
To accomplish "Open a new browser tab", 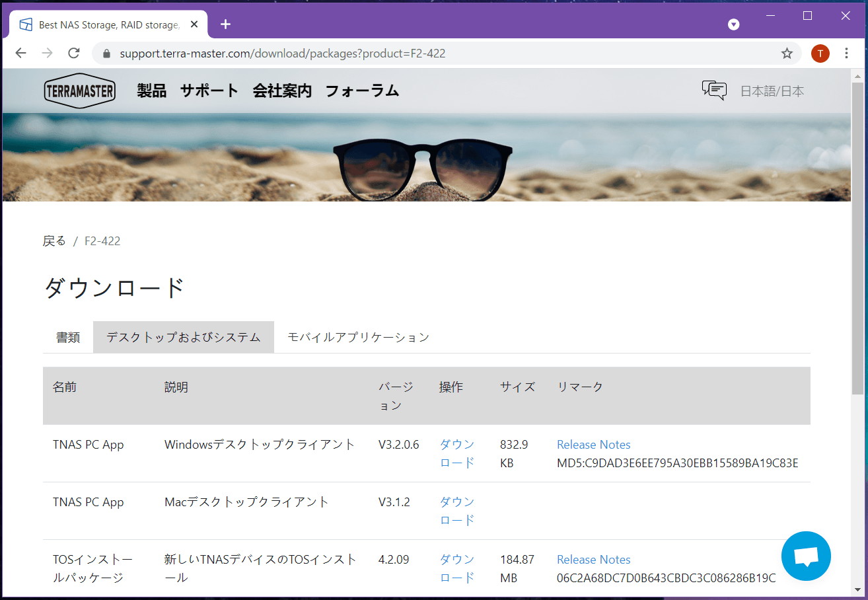I will [x=225, y=24].
